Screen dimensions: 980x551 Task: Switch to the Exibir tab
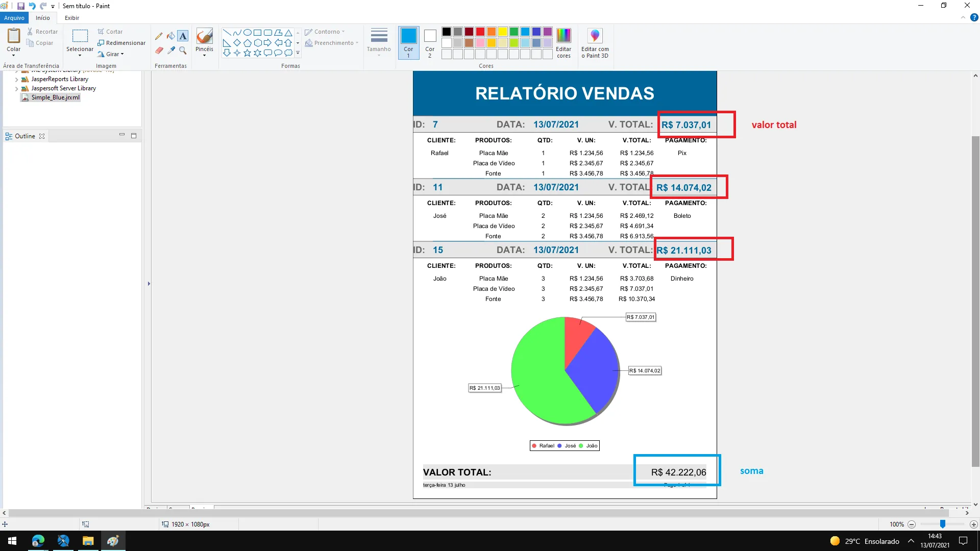[72, 18]
